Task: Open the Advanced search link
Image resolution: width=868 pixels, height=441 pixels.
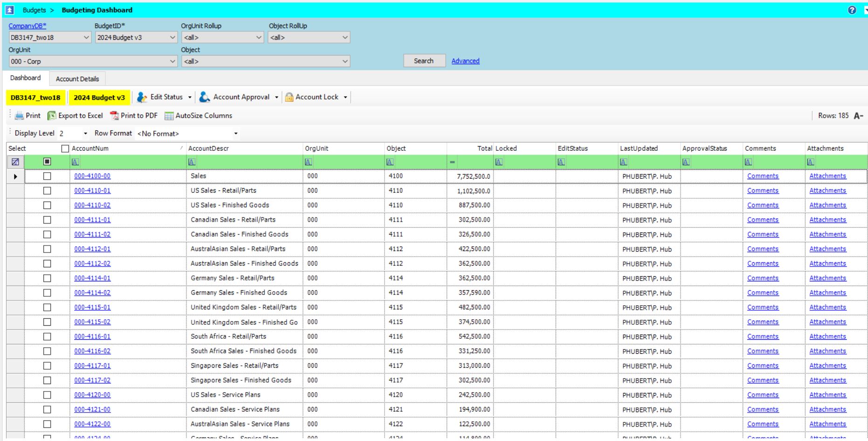Action: tap(465, 61)
